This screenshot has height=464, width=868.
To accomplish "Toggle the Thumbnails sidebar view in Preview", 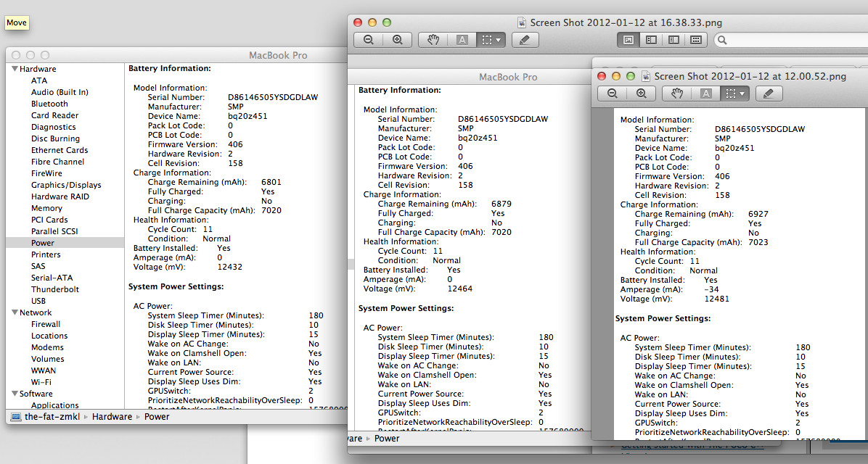I will click(x=651, y=40).
